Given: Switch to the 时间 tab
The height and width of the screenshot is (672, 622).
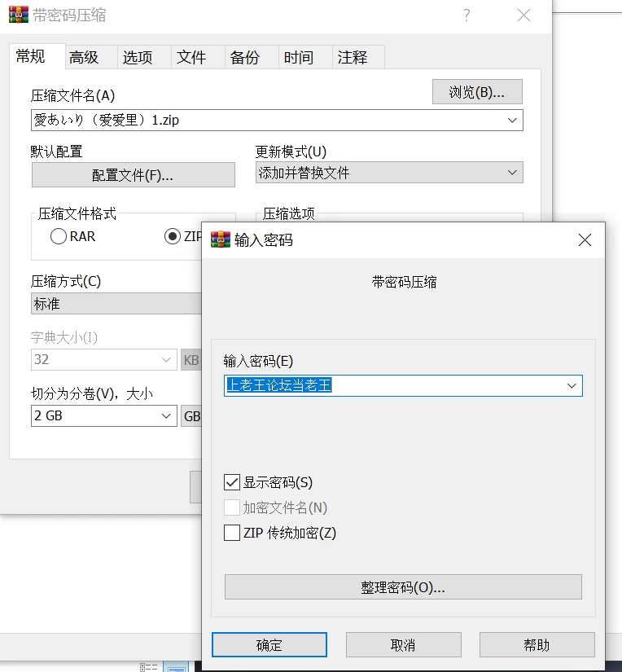Looking at the screenshot, I should point(305,57).
